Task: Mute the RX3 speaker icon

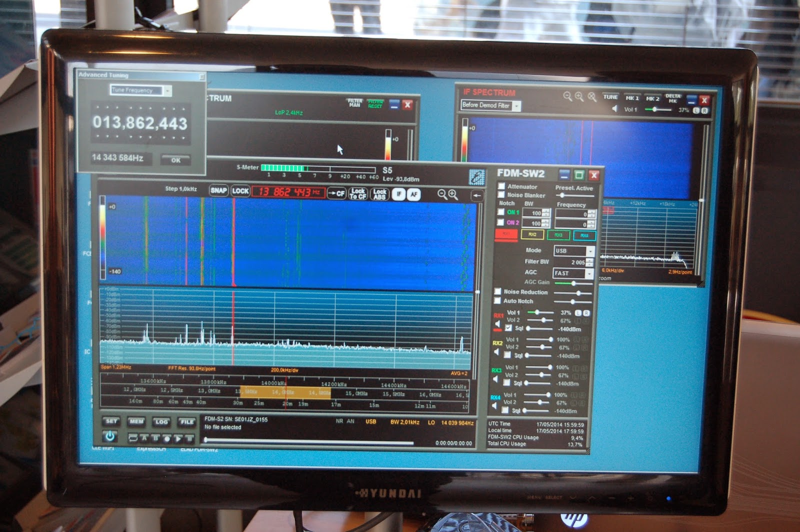Action: point(495,379)
